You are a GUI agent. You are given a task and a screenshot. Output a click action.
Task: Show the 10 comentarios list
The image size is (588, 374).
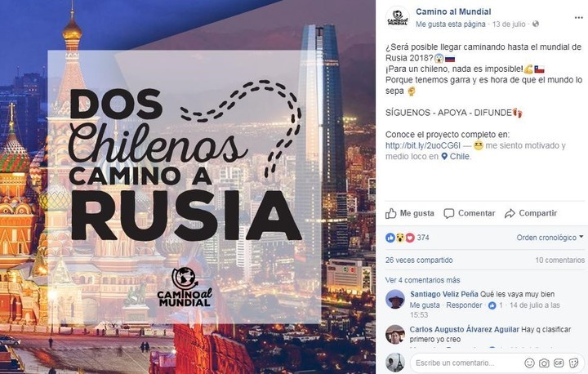click(x=559, y=260)
